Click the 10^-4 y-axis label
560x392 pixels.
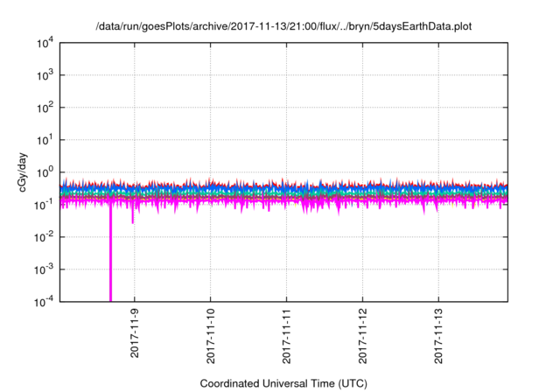[x=44, y=303]
